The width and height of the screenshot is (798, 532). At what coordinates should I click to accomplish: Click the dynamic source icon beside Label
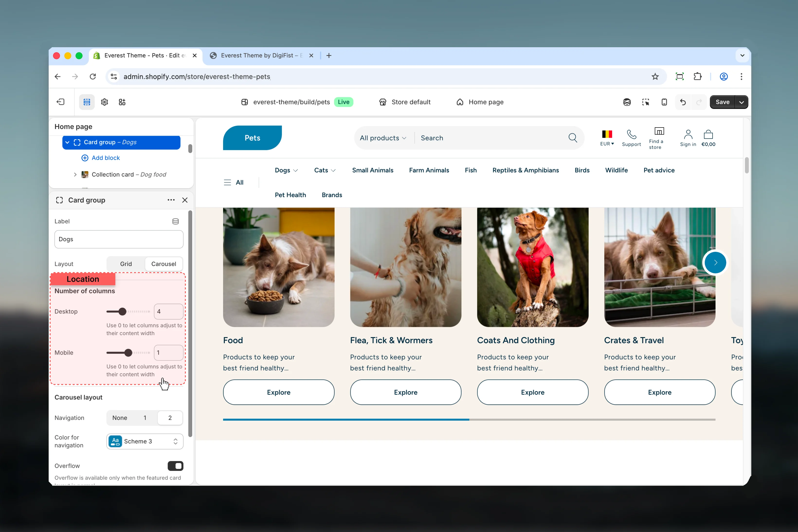(175, 221)
